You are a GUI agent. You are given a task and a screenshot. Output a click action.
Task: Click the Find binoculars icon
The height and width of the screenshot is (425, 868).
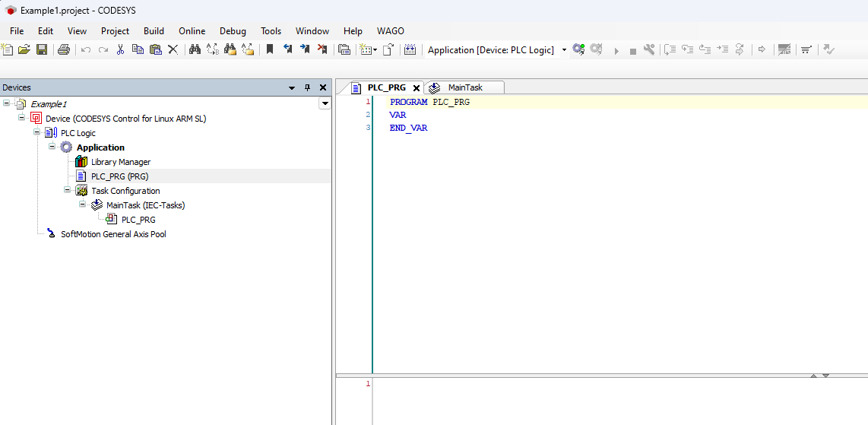click(195, 49)
